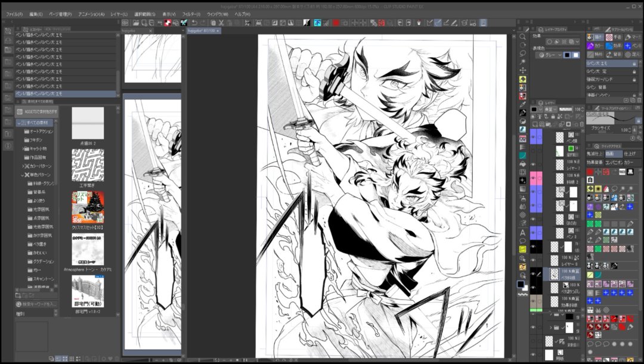Toggle visibility eye of the レイヤー 8 layer
The width and height of the screenshot is (644, 364).
pyautogui.click(x=533, y=260)
